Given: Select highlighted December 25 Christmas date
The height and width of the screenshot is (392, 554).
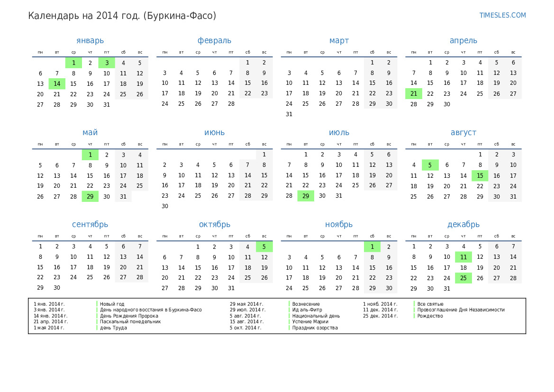Looking at the screenshot, I should coord(463,278).
